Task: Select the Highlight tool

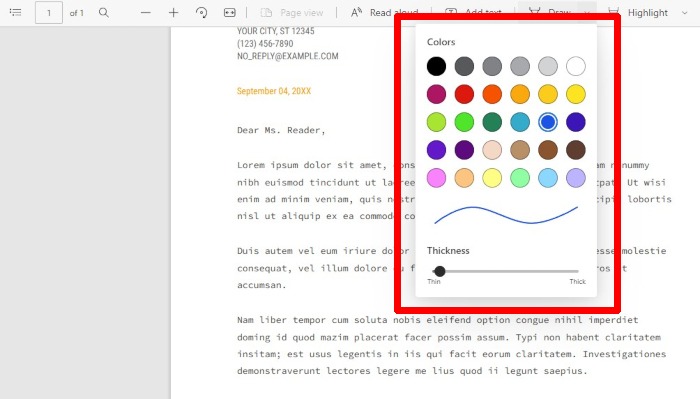Action: (x=638, y=13)
